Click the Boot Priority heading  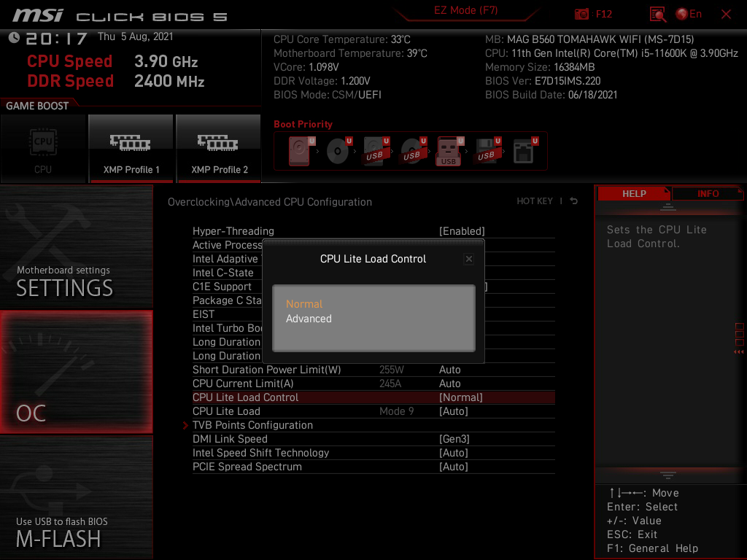(303, 124)
